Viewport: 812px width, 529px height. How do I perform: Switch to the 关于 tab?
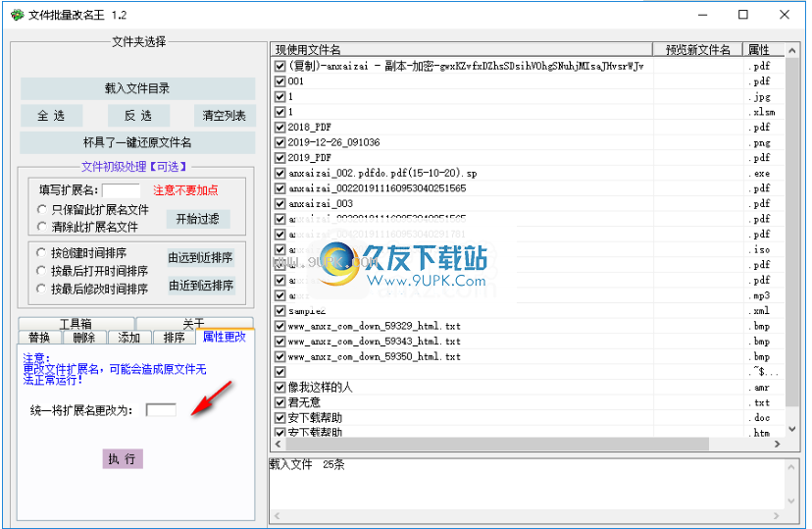point(195,324)
